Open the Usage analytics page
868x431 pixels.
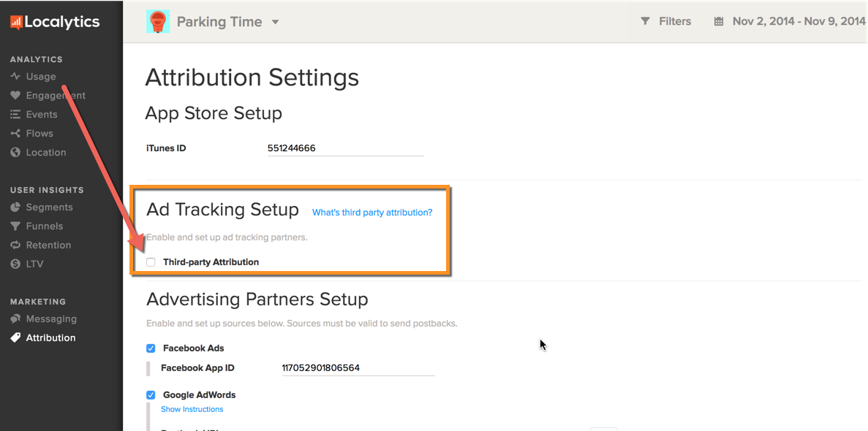41,77
